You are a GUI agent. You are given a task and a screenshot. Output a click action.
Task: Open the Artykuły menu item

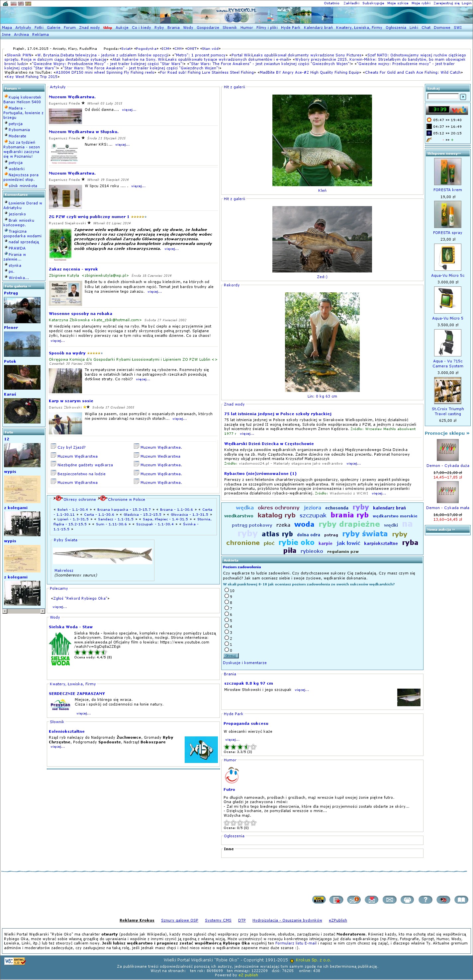23,28
